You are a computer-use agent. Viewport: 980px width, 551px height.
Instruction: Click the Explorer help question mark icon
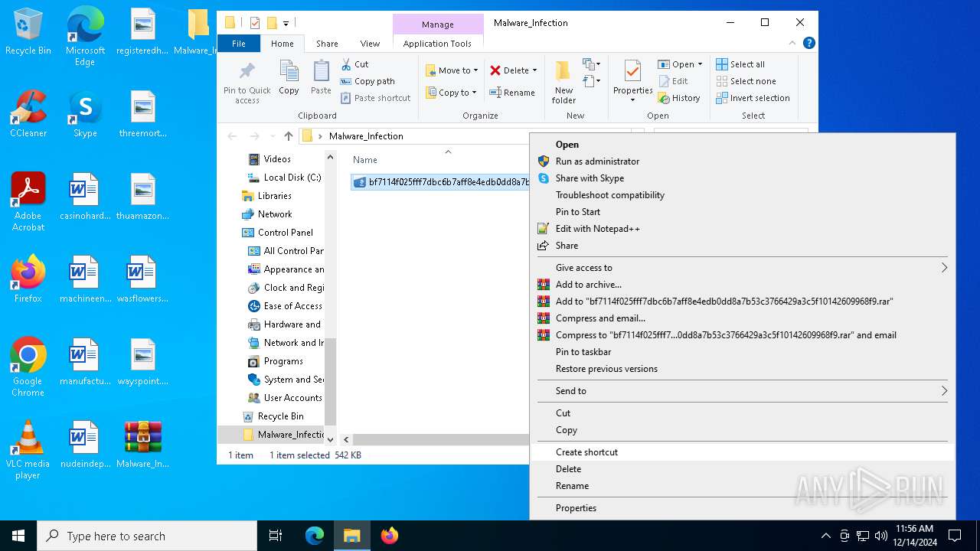tap(809, 44)
